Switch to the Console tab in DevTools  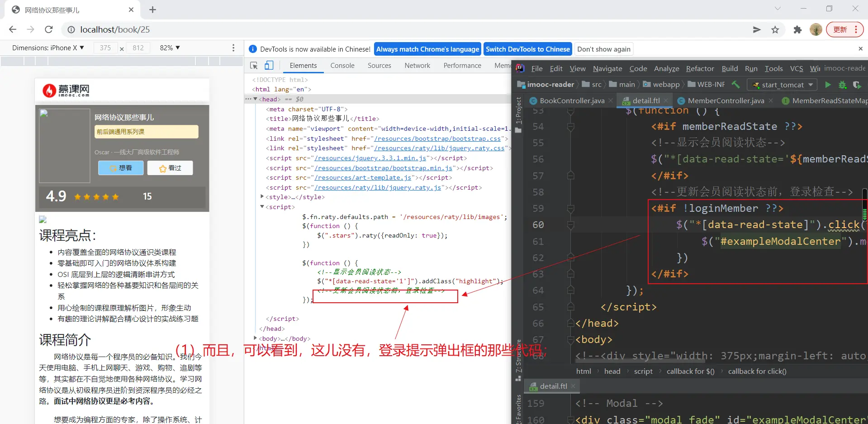[342, 66]
